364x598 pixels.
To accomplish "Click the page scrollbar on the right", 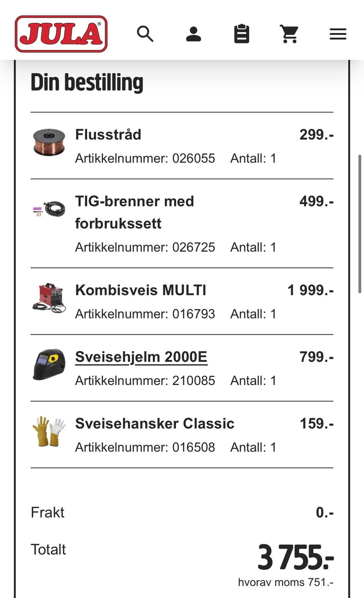I will tap(359, 224).
